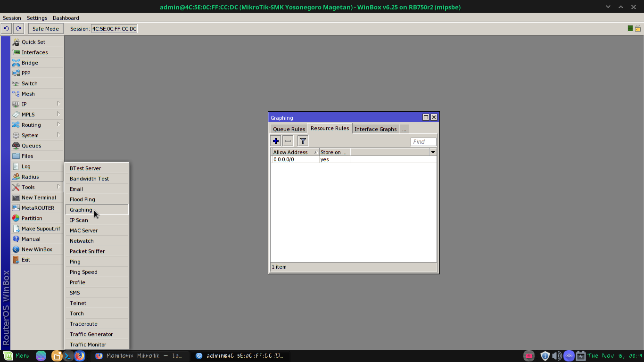
Task: Click Exit in the sidebar
Action: tap(37, 260)
